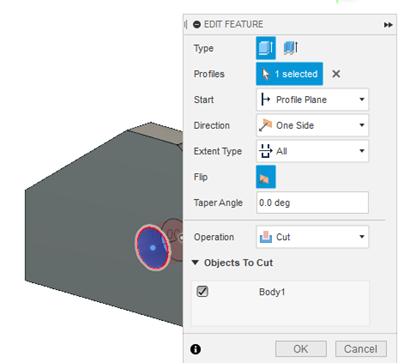398x363 pixels.
Task: Collapse the Objects To Cut section
Action: tap(195, 263)
